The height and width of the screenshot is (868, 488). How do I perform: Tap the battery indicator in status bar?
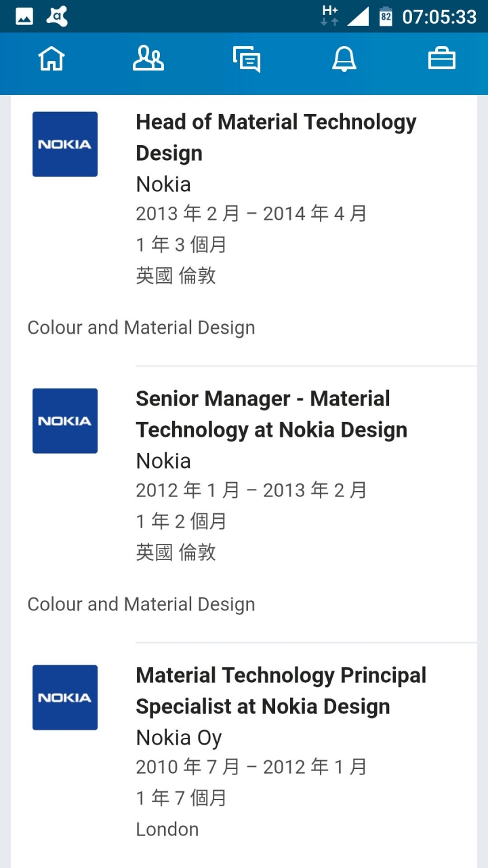(x=386, y=16)
